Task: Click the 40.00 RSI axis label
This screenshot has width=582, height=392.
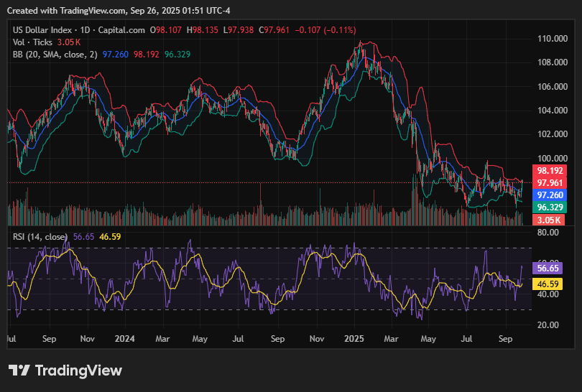Action: [548, 294]
